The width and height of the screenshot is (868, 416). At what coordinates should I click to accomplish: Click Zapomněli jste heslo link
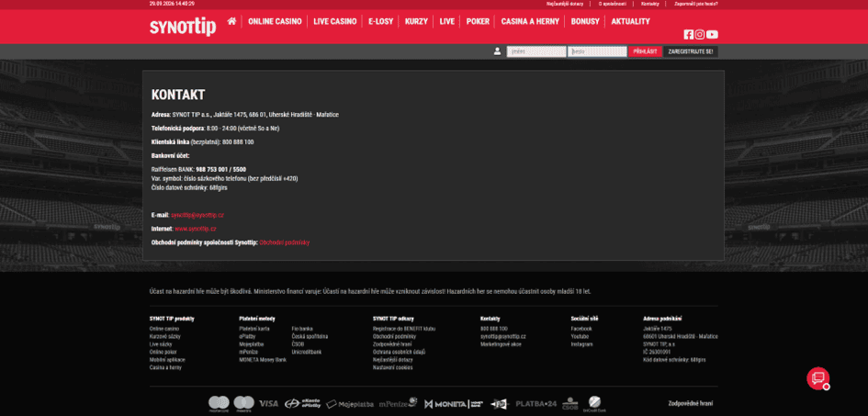click(x=696, y=4)
